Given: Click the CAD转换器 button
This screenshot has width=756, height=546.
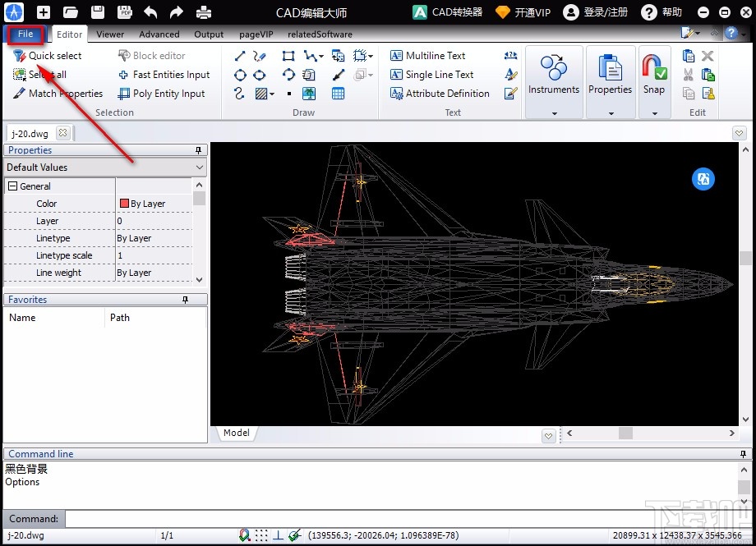Looking at the screenshot, I should pyautogui.click(x=448, y=12).
